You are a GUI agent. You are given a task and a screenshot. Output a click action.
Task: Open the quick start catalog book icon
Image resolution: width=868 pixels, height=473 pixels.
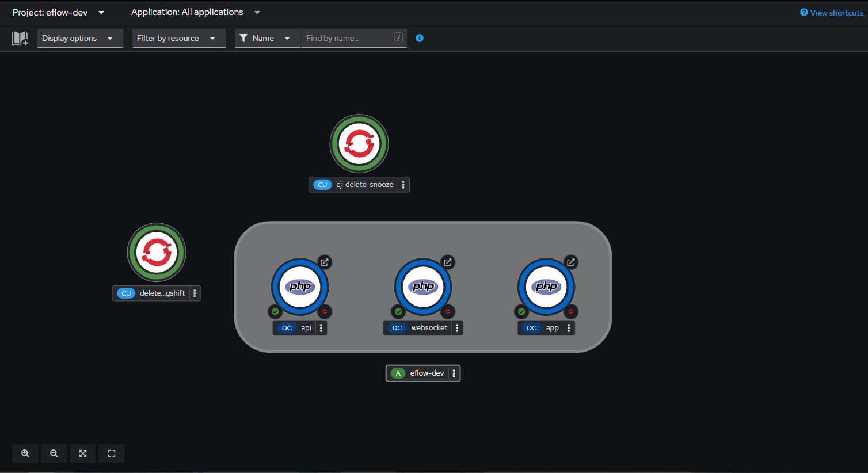[x=20, y=39]
